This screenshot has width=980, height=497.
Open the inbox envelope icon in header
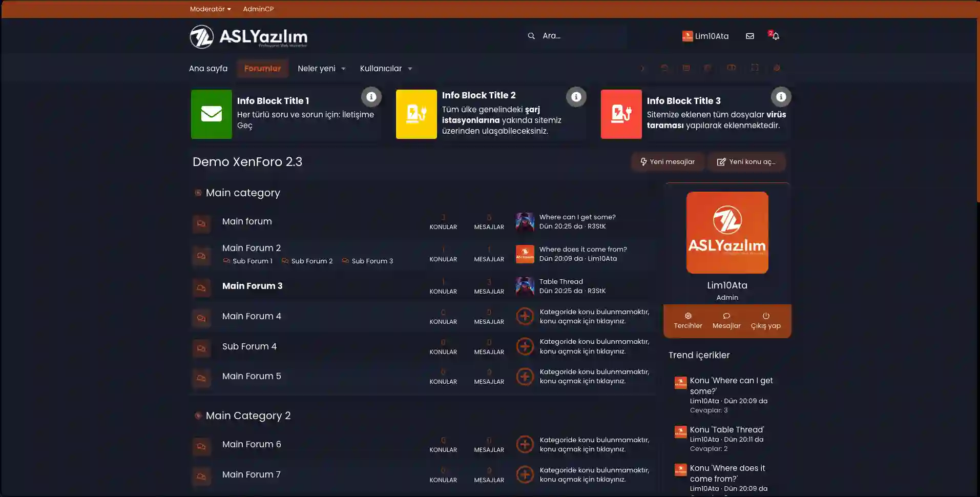point(749,36)
